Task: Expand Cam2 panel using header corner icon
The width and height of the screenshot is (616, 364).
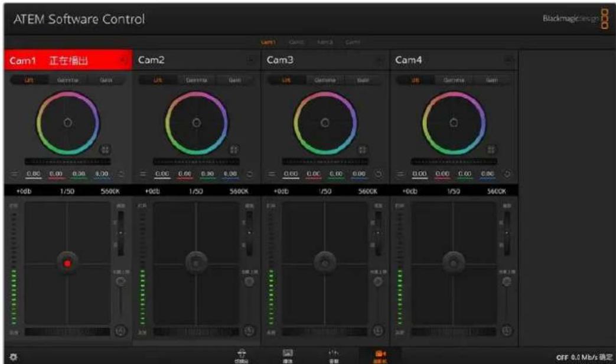Action: point(250,60)
